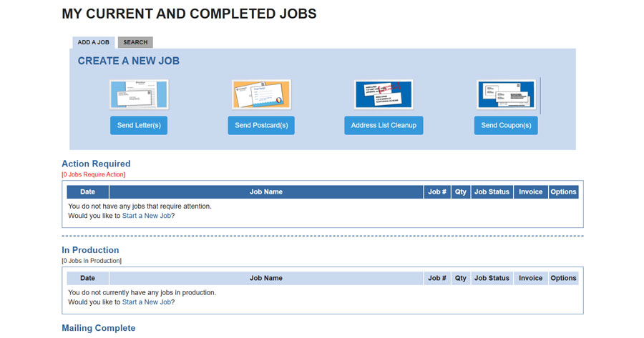The width and height of the screenshot is (644, 338).
Task: Click the coupon envelopes image
Action: pos(506,94)
